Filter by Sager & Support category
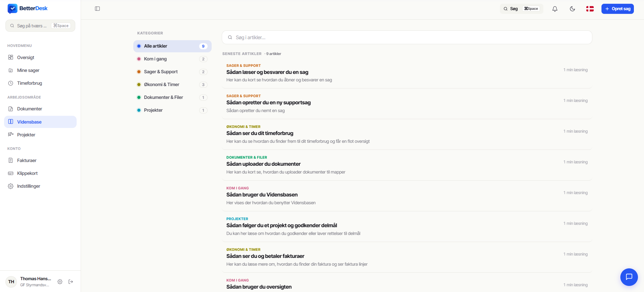This screenshot has height=292, width=644. (x=172, y=72)
